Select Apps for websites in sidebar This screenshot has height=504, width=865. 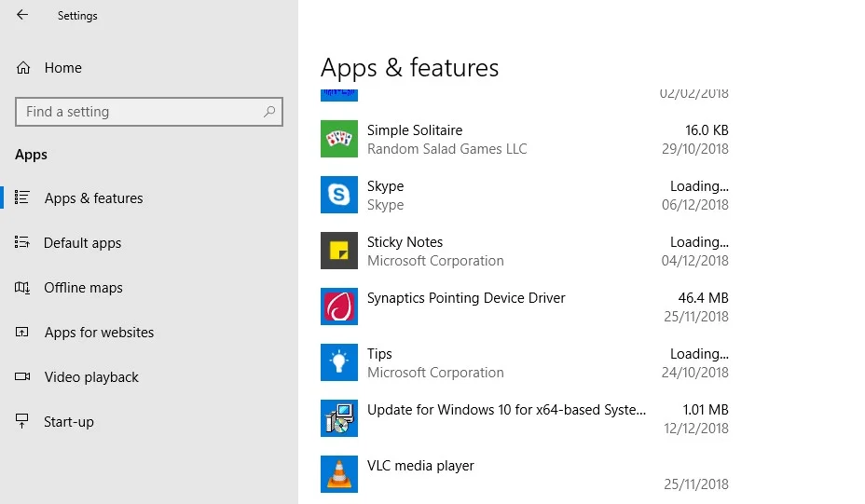[99, 333]
